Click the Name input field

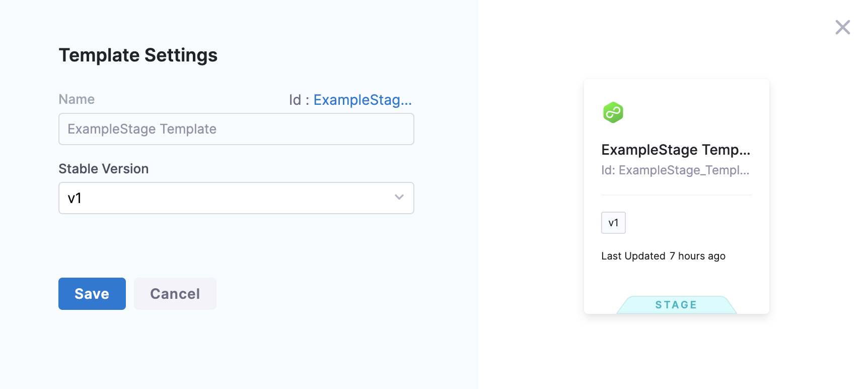tap(236, 129)
